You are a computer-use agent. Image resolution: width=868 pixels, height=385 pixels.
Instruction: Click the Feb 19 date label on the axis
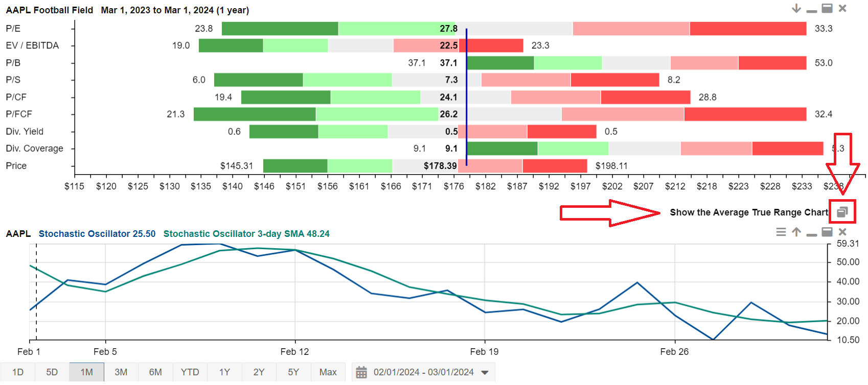click(x=485, y=352)
